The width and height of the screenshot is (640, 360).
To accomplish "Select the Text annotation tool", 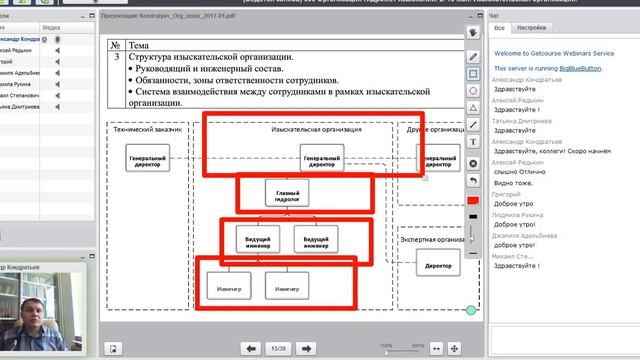I will click(x=473, y=142).
